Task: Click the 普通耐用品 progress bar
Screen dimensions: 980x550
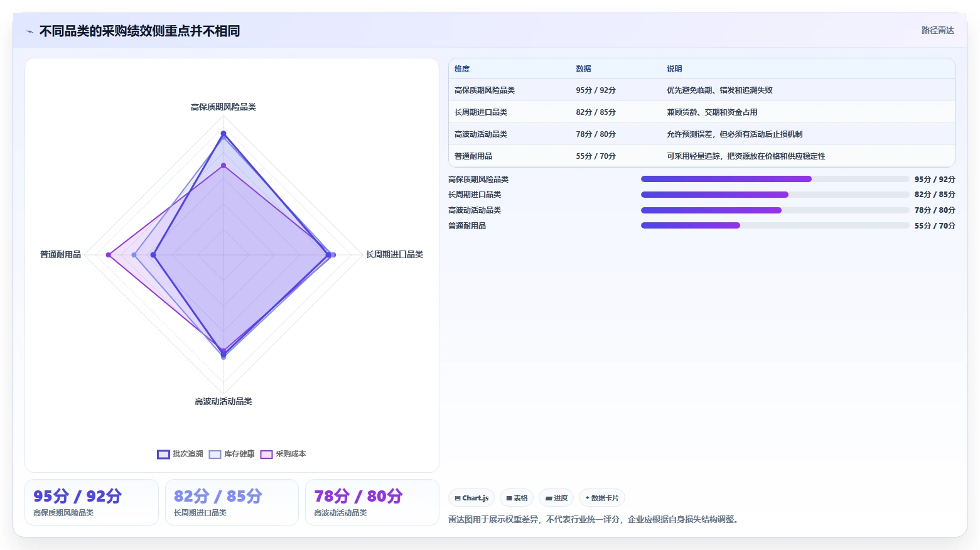Action: [x=775, y=225]
